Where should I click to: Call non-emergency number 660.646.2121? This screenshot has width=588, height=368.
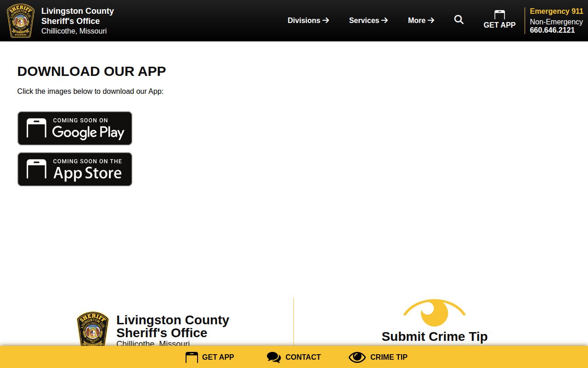552,30
